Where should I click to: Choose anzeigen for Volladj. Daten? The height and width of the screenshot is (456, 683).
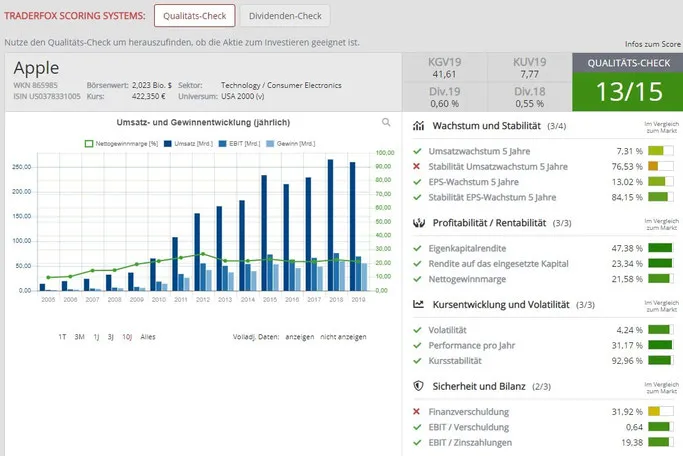300,337
